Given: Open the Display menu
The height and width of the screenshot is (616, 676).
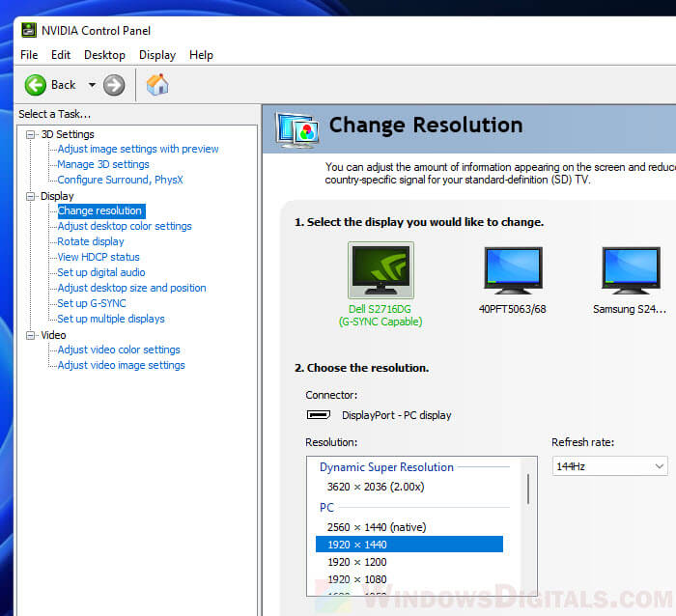Looking at the screenshot, I should (x=157, y=55).
